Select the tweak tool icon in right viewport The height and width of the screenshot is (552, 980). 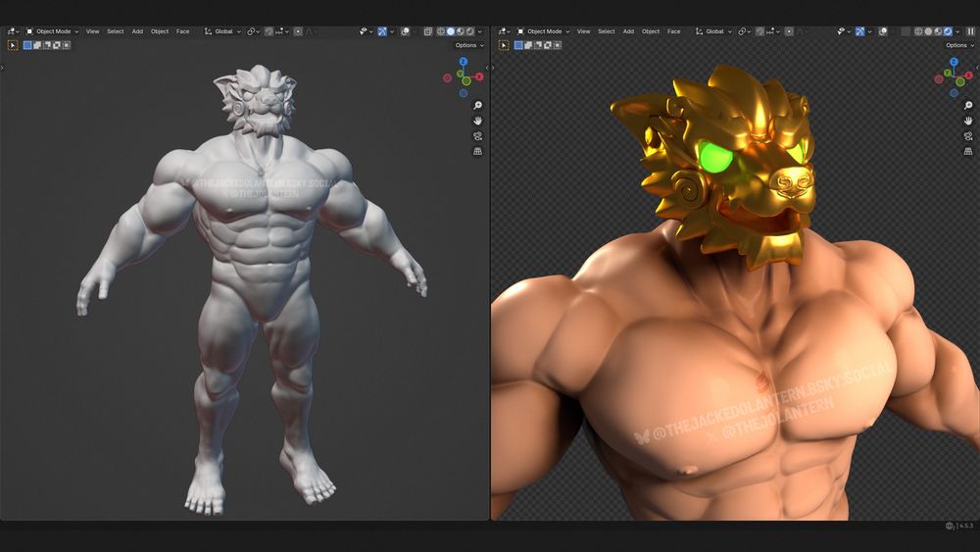pos(503,45)
